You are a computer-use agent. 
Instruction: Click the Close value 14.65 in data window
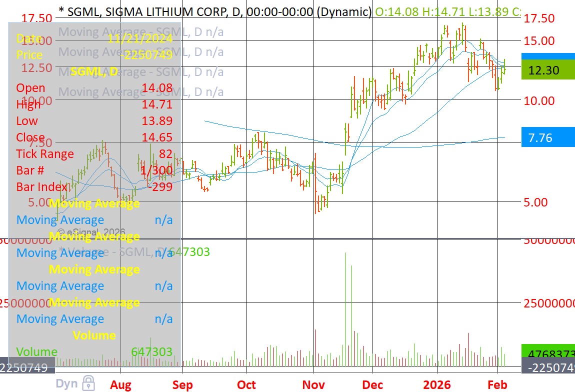point(157,137)
